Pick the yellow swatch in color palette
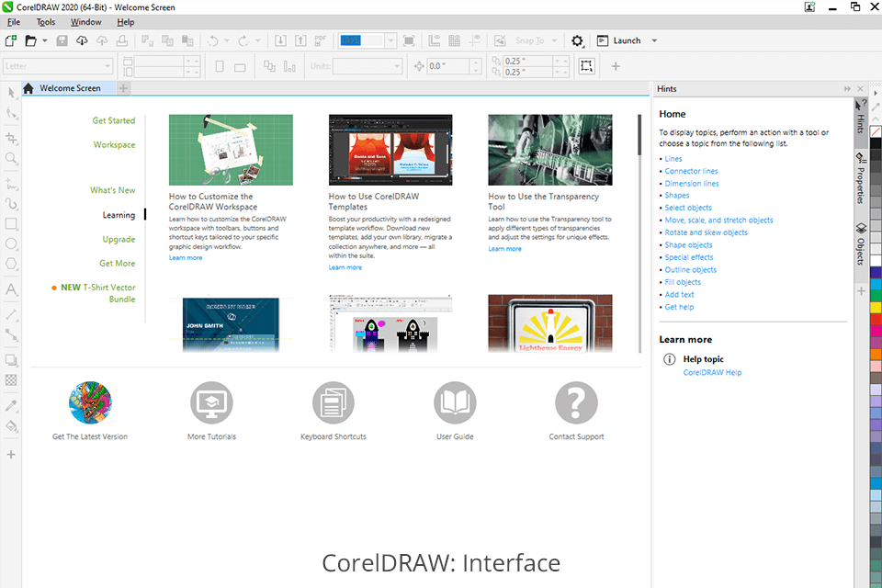 [876, 308]
